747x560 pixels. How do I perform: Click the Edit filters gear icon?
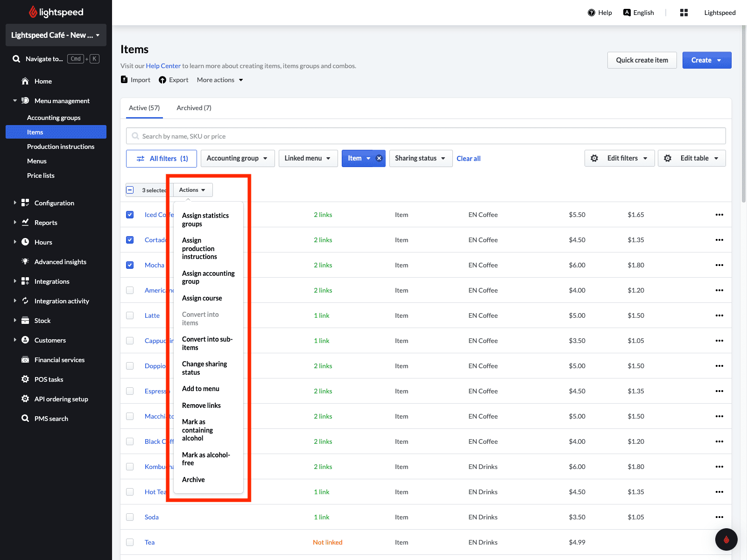[x=594, y=158]
